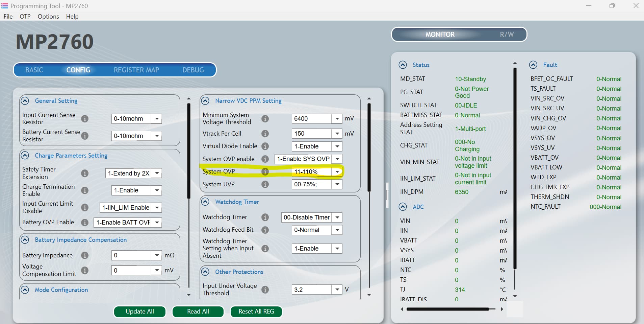Open Battery Current Sense Resistor dropdown

157,136
